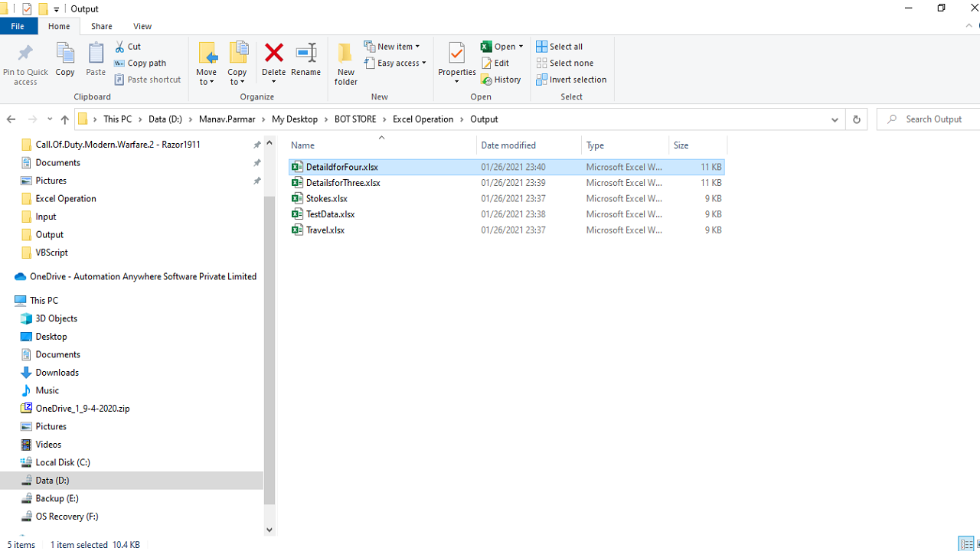
Task: Create a New folder from ribbon
Action: tap(345, 63)
